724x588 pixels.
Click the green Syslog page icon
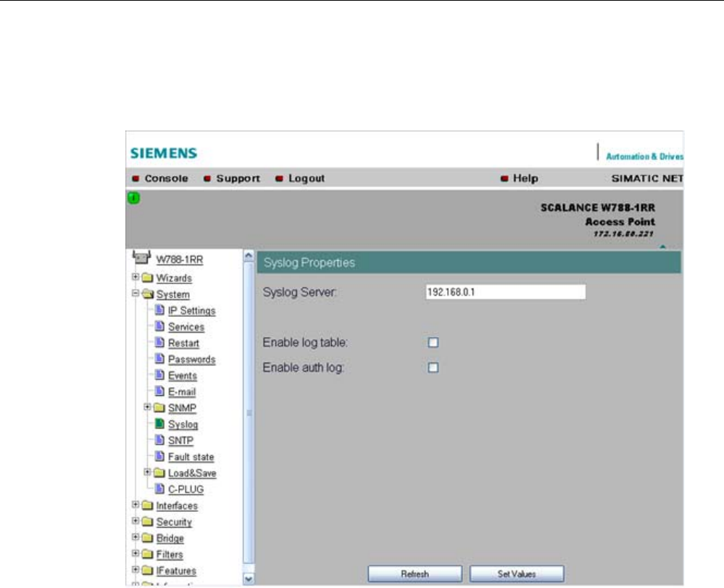pos(159,423)
